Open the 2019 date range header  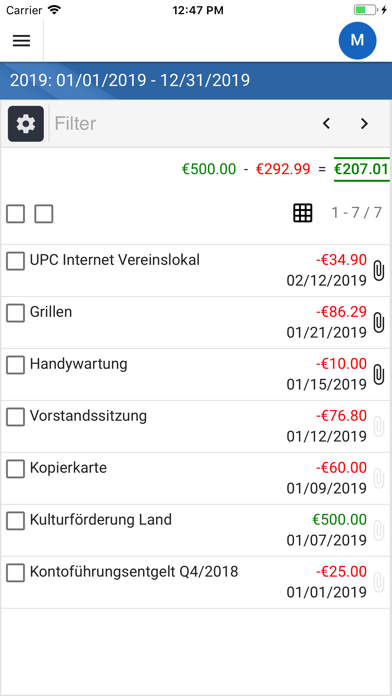tap(196, 81)
